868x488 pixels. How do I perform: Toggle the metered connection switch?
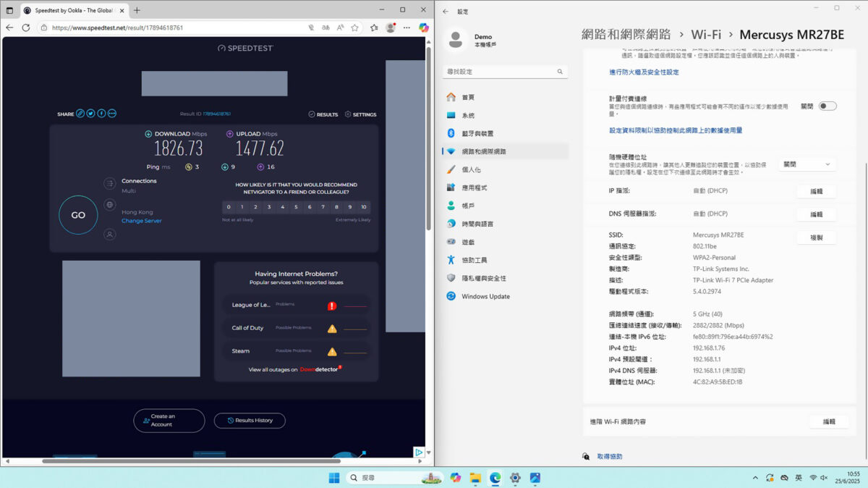pos(827,106)
